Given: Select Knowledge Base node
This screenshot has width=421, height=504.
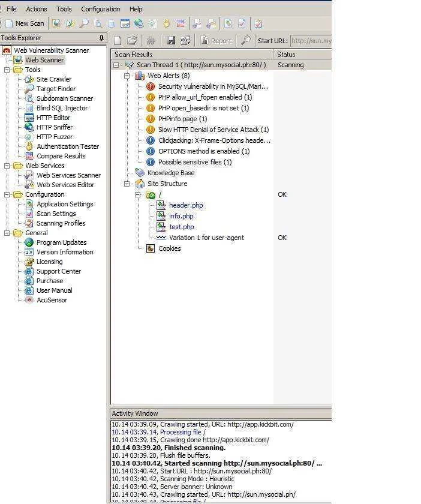Looking at the screenshot, I should coord(171,173).
